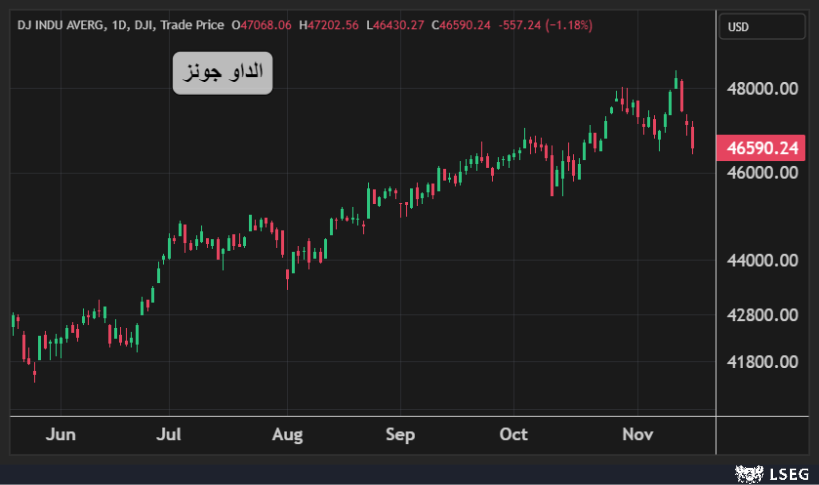The image size is (819, 485).
Task: Select the 1D interval label
Action: click(x=124, y=24)
